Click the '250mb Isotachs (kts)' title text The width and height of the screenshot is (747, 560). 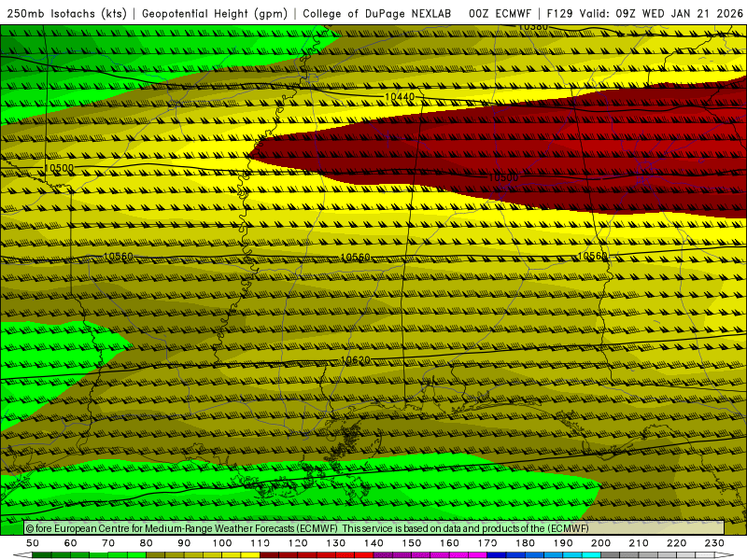[x=66, y=13]
